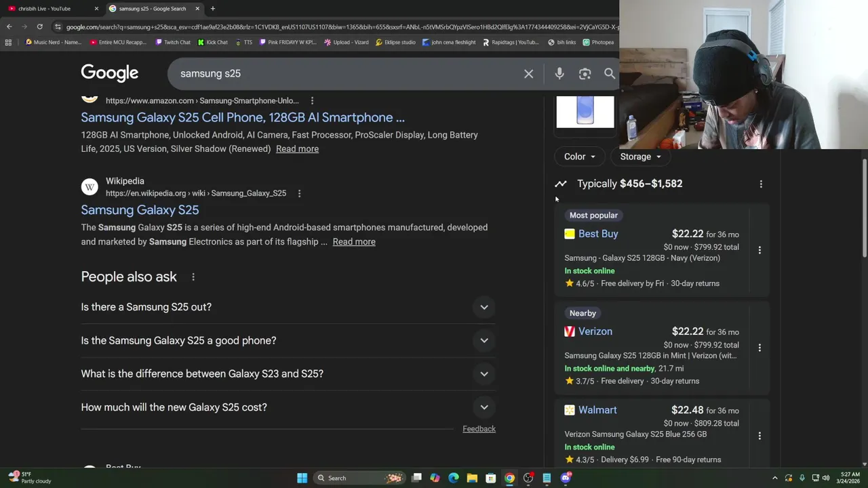Open Google Lens image search icon

tap(585, 73)
